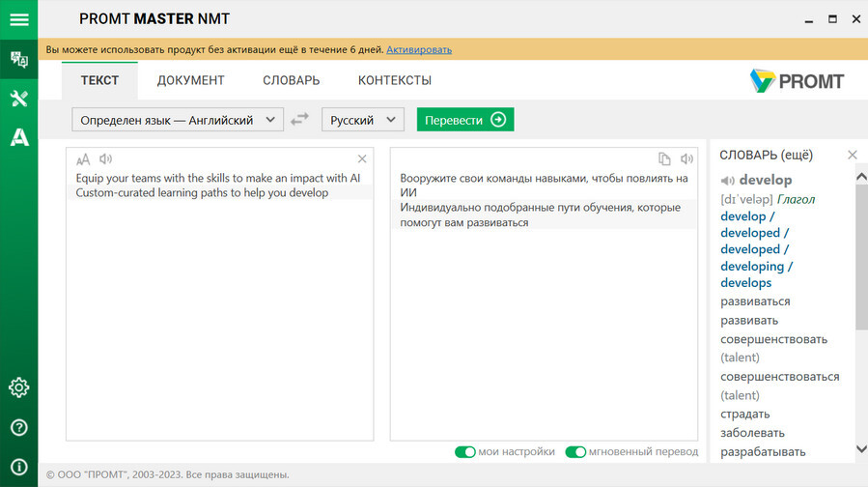868x487 pixels.
Task: Copy the translated text
Action: 664,159
